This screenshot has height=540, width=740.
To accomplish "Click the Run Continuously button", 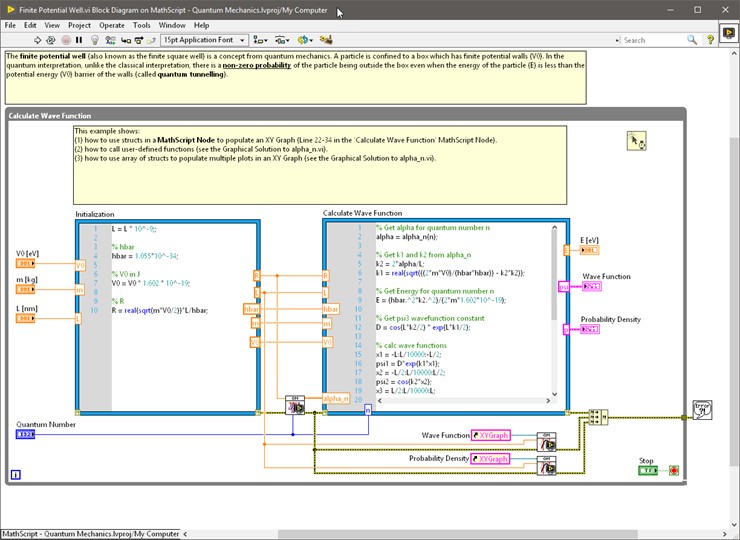I will pos(52,40).
